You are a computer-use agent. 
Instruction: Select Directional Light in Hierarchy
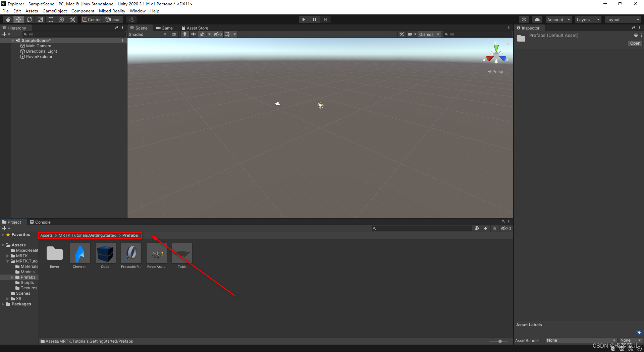42,51
